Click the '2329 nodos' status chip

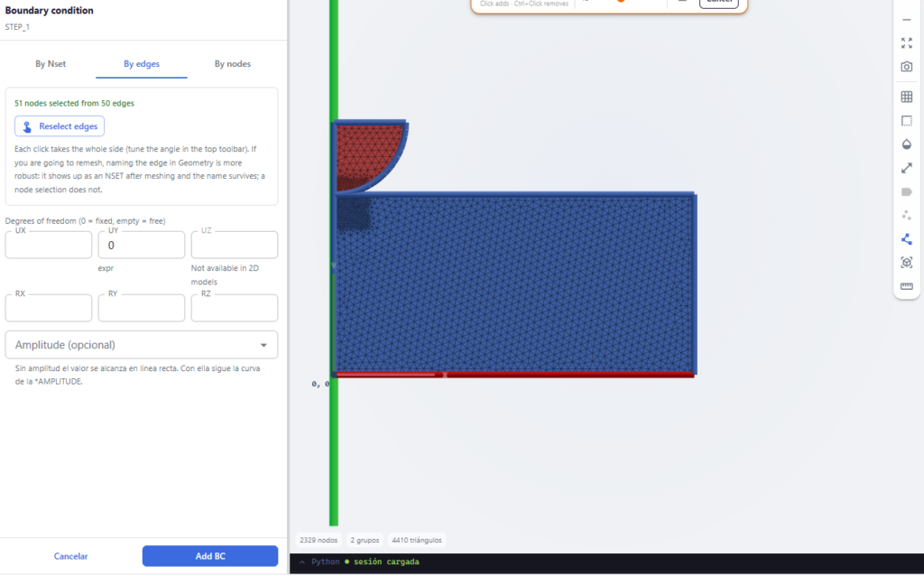coord(319,540)
